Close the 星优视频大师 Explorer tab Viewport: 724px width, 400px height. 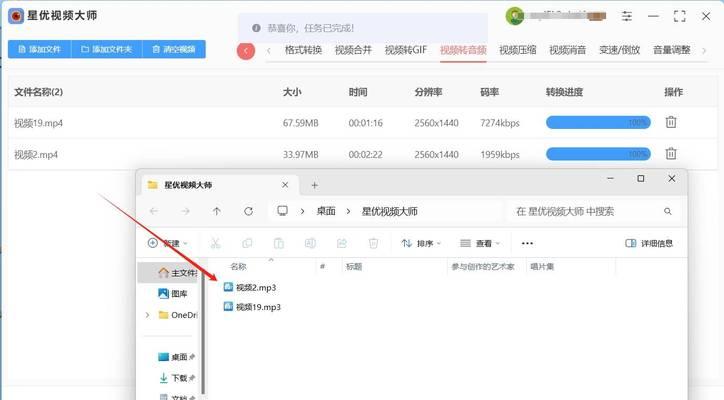(285, 185)
